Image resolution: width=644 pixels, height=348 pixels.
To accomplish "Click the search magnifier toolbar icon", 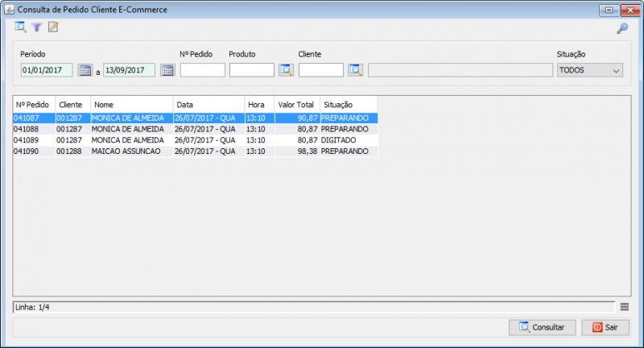I will point(21,27).
